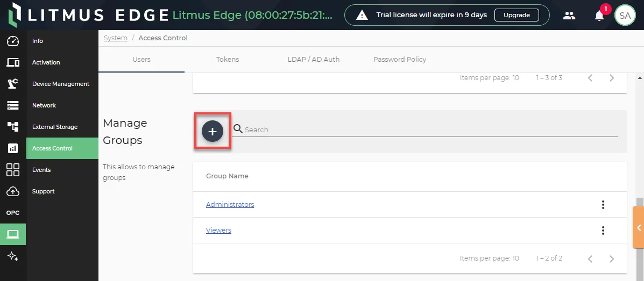Screen dimensions: 644x281
Task: Add a new group with plus button
Action: pos(213,131)
